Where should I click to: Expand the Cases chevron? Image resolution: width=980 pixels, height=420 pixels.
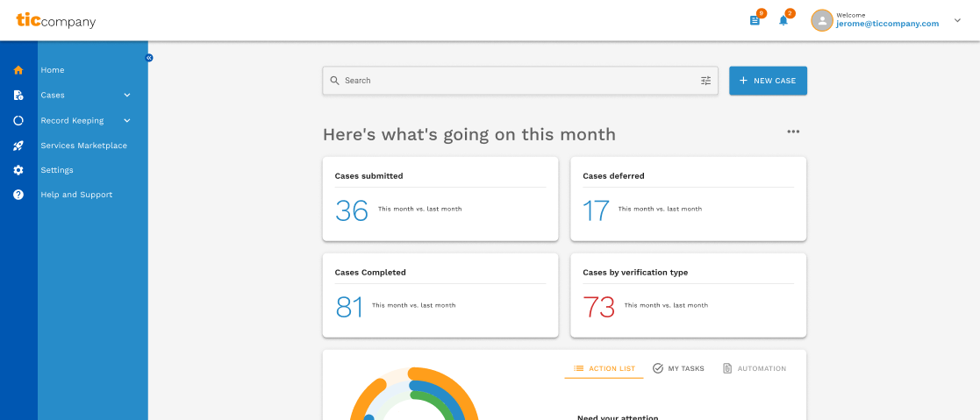click(127, 95)
